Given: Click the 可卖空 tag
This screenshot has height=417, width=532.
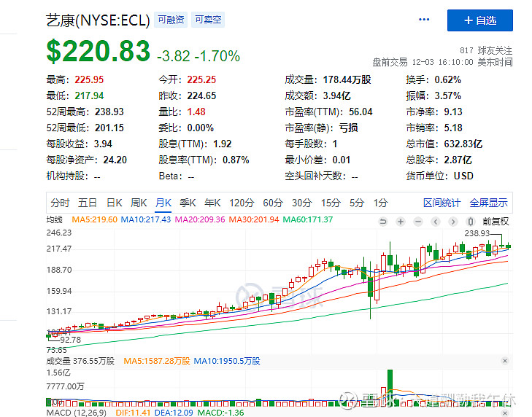Looking at the screenshot, I should click(x=208, y=20).
